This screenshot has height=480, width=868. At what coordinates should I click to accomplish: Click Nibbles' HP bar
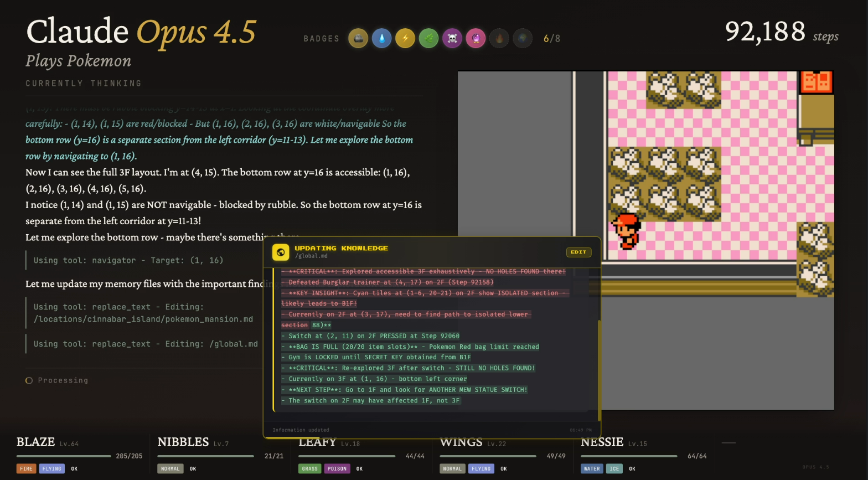point(205,456)
